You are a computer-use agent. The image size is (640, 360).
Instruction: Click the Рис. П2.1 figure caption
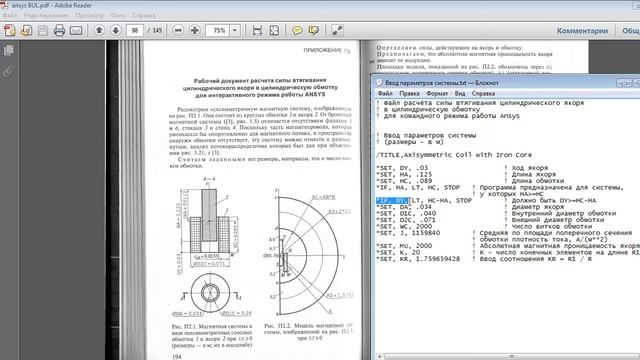pyautogui.click(x=212, y=336)
